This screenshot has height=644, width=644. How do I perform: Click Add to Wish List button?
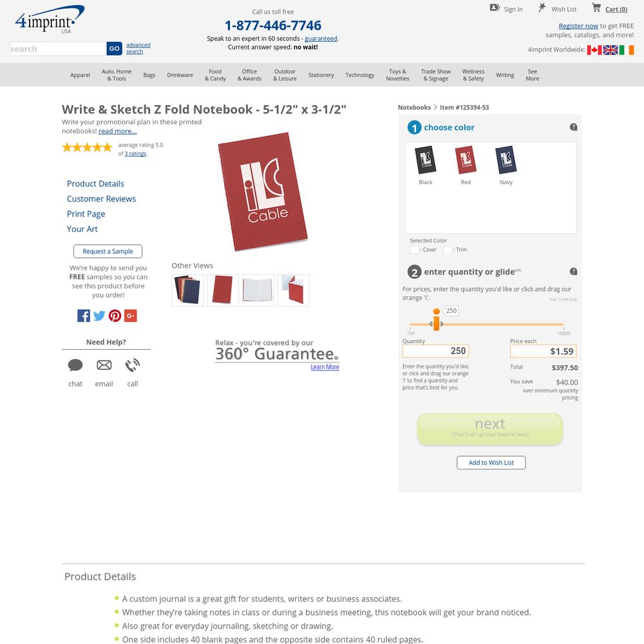click(x=491, y=462)
